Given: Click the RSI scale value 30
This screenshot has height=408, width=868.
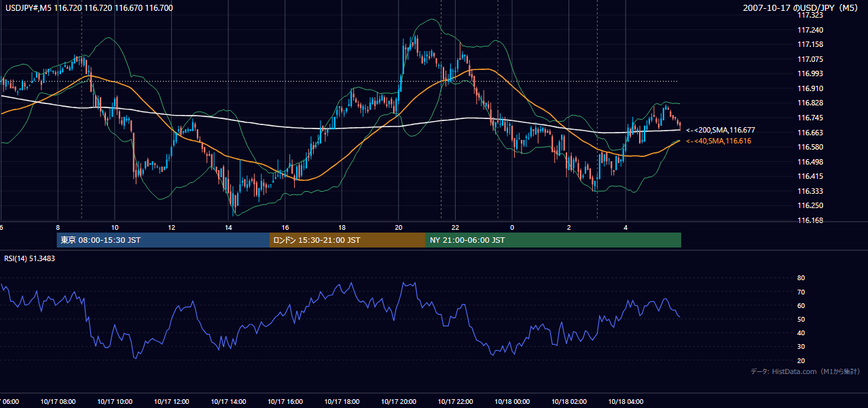Looking at the screenshot, I should 801,347.
